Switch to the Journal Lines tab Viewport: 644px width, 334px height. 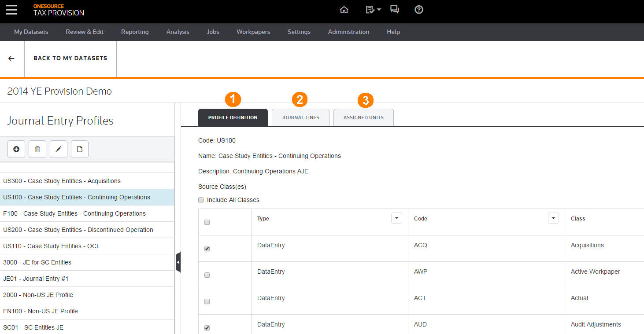click(300, 117)
